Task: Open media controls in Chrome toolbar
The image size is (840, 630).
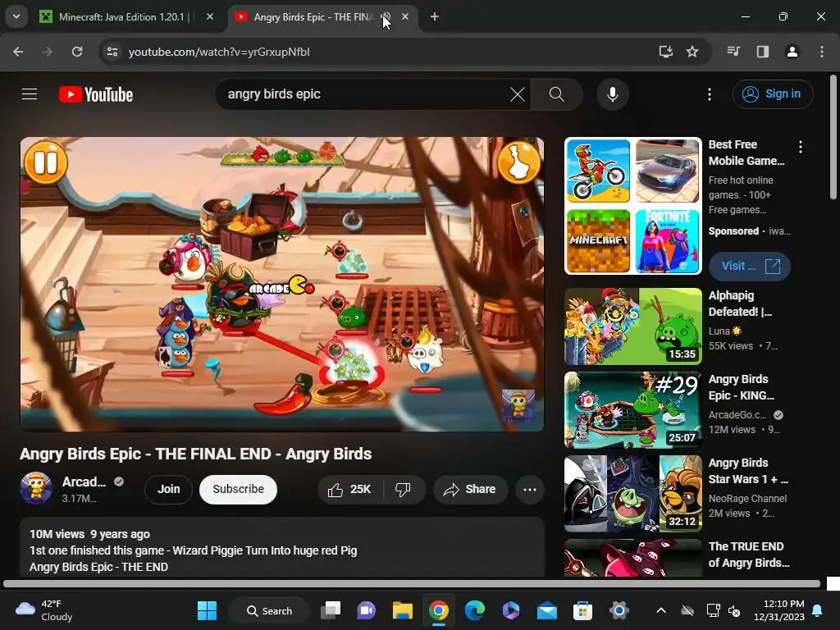Action: 733,52
